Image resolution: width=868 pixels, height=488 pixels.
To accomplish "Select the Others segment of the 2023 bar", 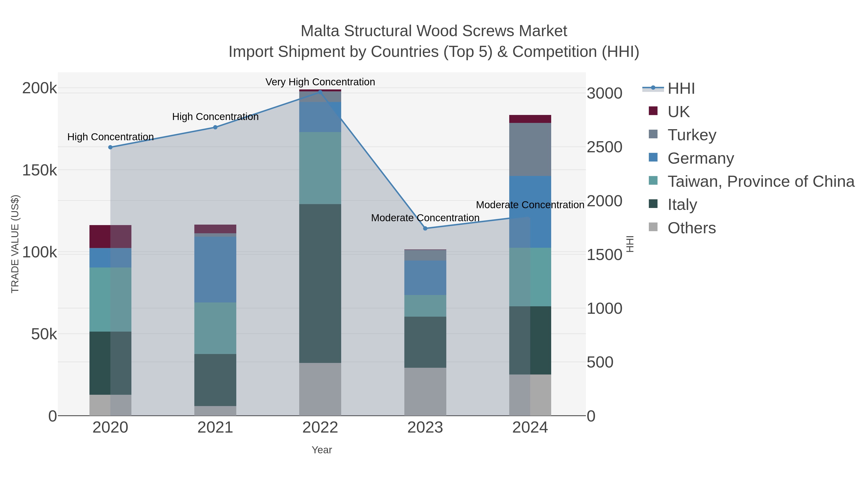I will coord(425,391).
